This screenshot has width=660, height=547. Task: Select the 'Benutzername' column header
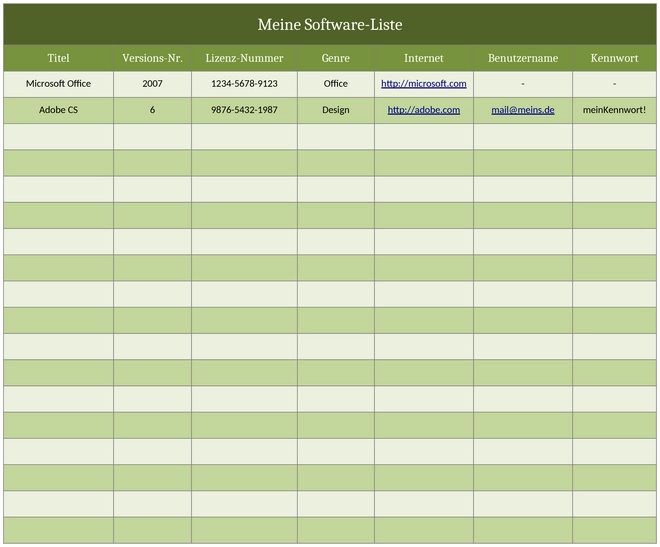tap(523, 58)
